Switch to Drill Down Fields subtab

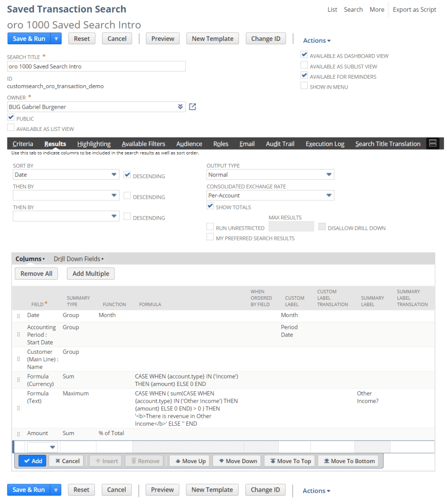tap(77, 259)
